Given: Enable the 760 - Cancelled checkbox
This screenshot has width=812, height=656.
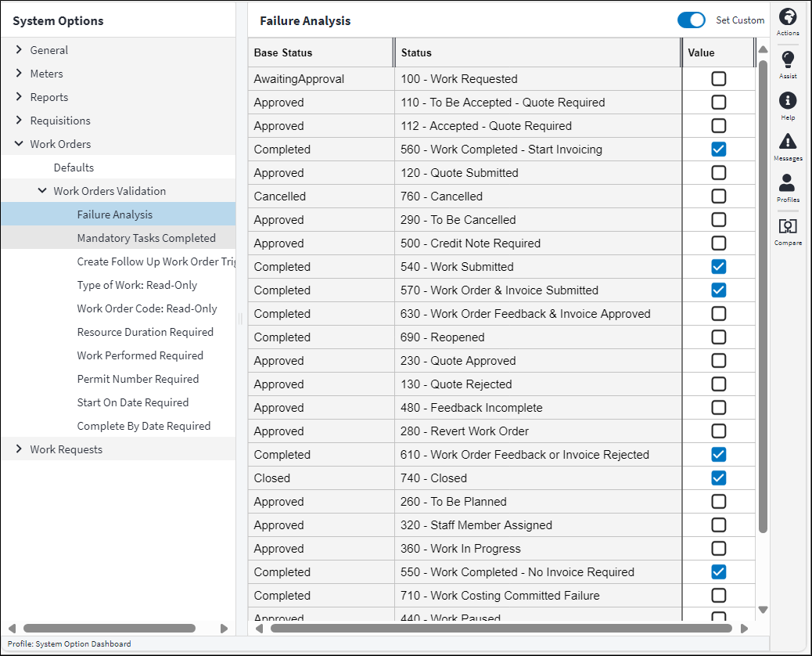Looking at the screenshot, I should [x=718, y=196].
